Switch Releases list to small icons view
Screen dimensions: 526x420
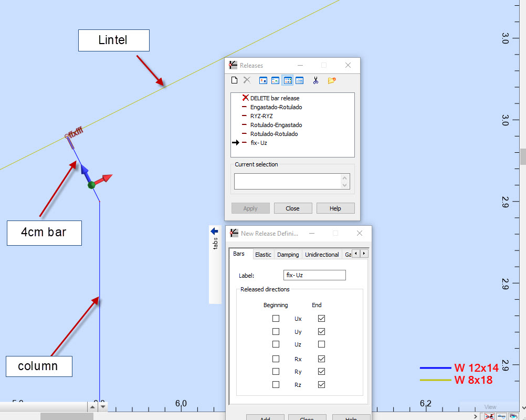pos(275,80)
